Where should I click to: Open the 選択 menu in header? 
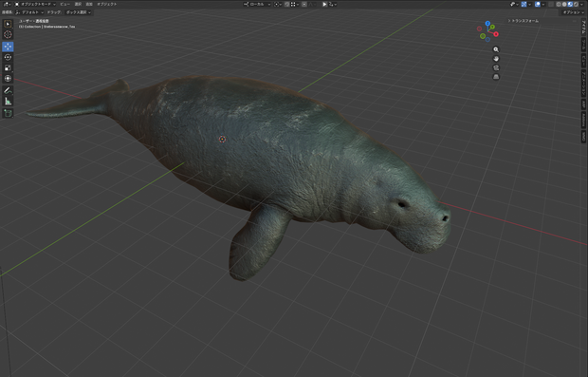click(x=78, y=4)
